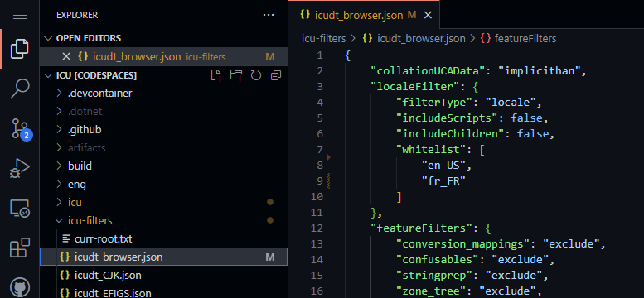Create a new folder in ICU workspace
Viewport: 644px width, 298px height.
[x=236, y=75]
